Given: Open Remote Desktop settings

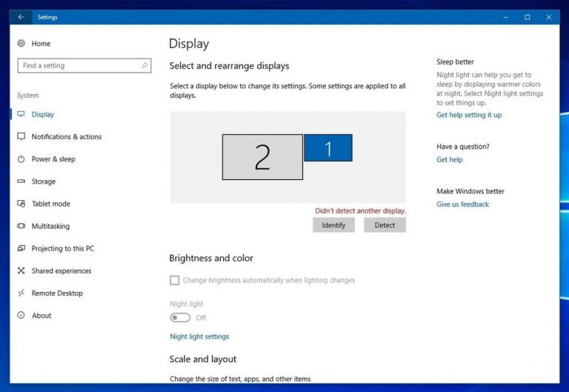Looking at the screenshot, I should (57, 293).
